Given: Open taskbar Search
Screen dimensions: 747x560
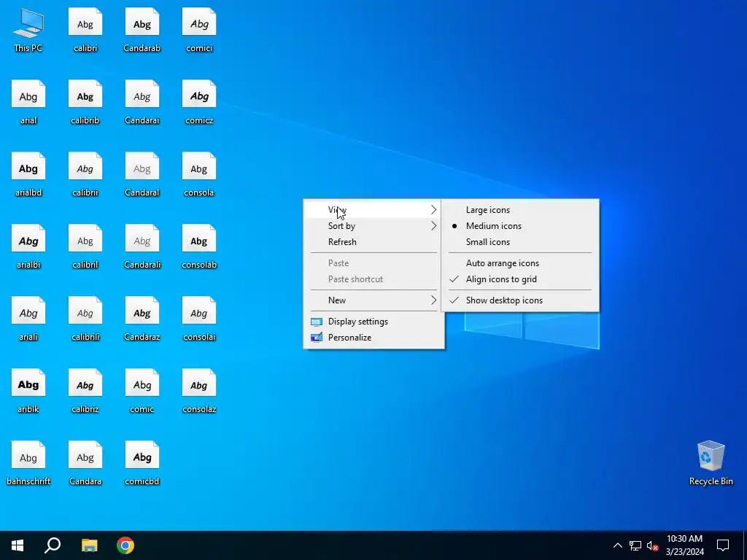Looking at the screenshot, I should coord(53,545).
